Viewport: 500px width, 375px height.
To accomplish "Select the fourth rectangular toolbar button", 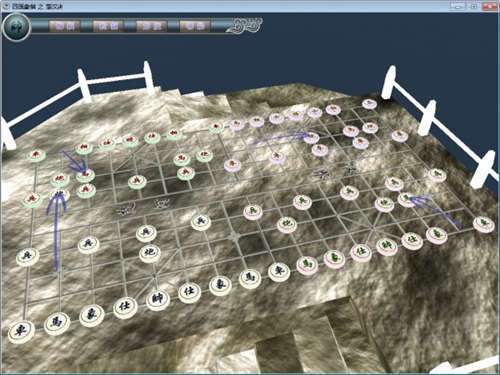I will click(x=195, y=26).
